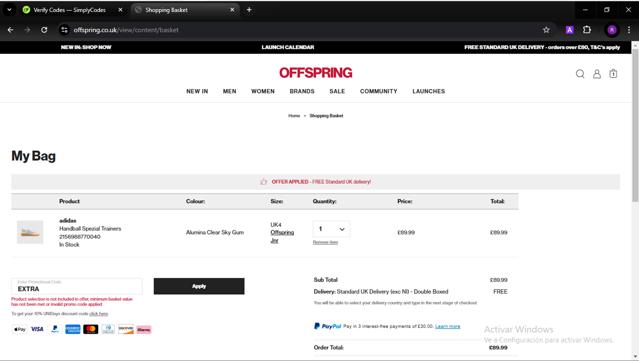Click the thumbs-up offer applied icon
639x361 pixels.
tap(263, 182)
